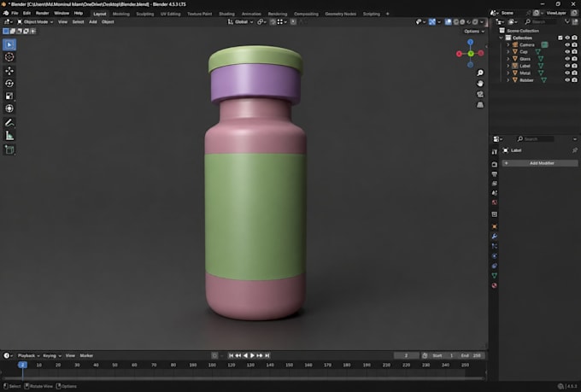Select the Add Cube tool
Viewport: 581px width, 392px height.
coord(9,149)
